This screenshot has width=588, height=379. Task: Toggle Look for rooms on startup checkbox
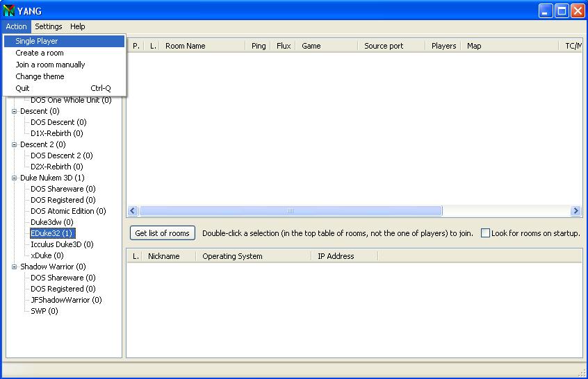pyautogui.click(x=485, y=233)
